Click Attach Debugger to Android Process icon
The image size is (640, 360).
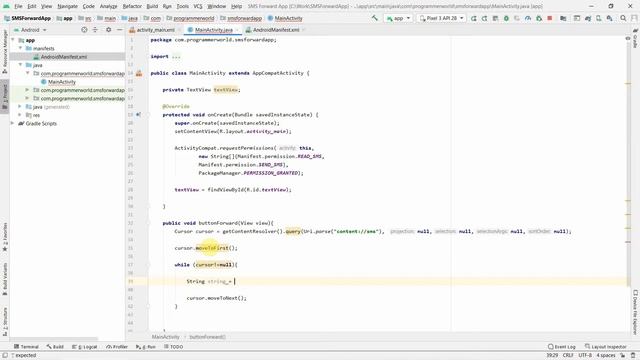tap(539, 18)
